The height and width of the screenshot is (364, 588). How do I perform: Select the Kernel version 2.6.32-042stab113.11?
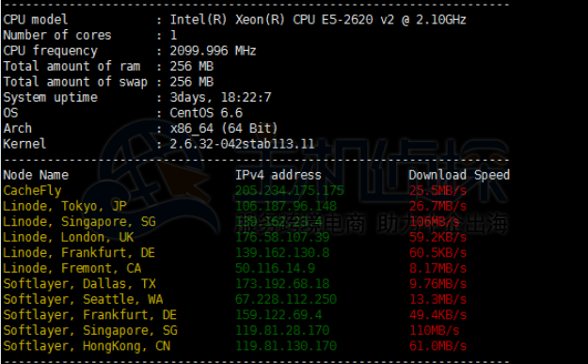point(242,144)
